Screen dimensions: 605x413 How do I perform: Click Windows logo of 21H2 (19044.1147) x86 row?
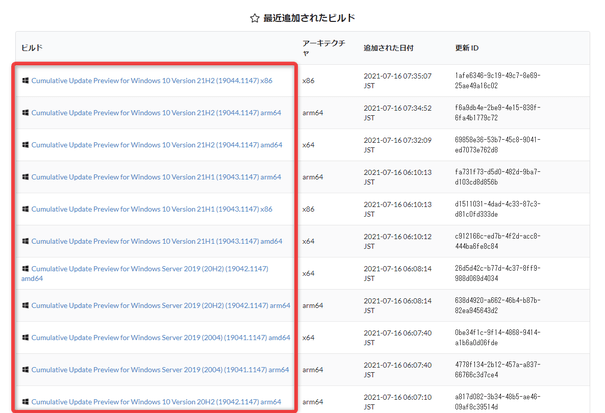point(25,80)
